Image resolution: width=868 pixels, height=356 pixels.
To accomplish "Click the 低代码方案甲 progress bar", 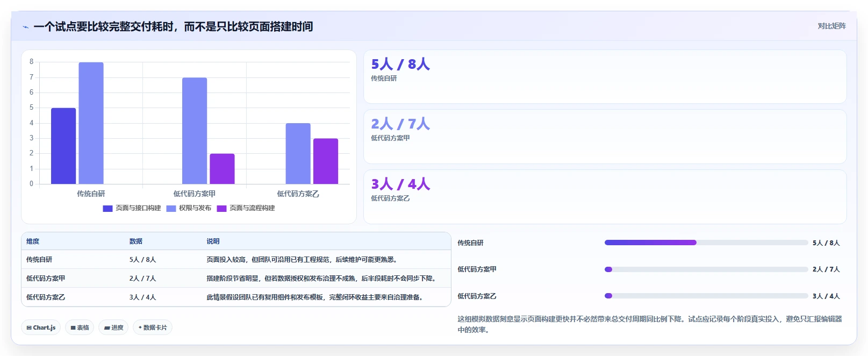I will point(706,269).
